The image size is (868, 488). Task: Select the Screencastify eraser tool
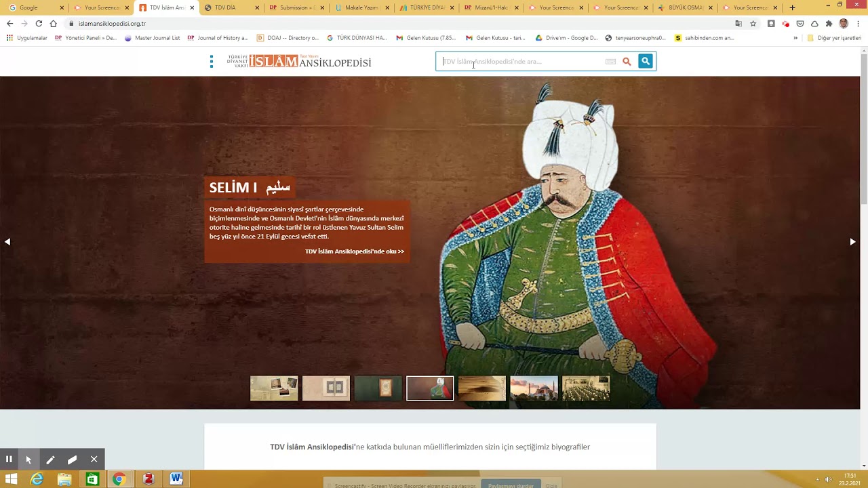click(72, 459)
